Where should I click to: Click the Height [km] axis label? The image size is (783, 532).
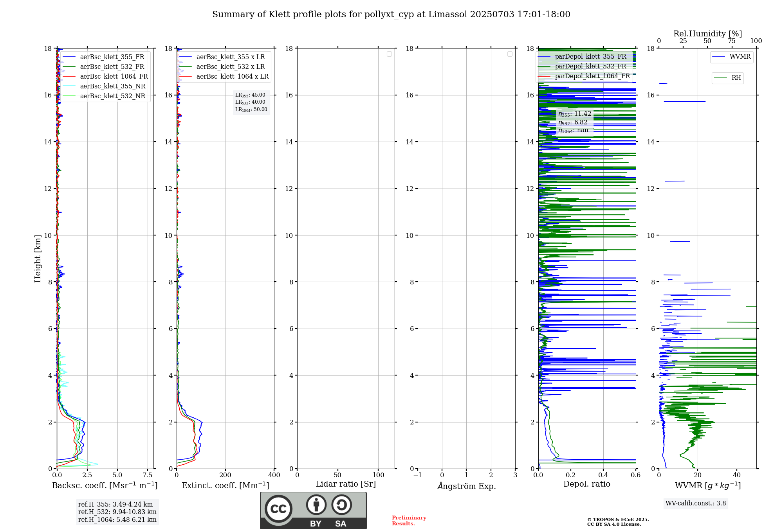coord(38,259)
